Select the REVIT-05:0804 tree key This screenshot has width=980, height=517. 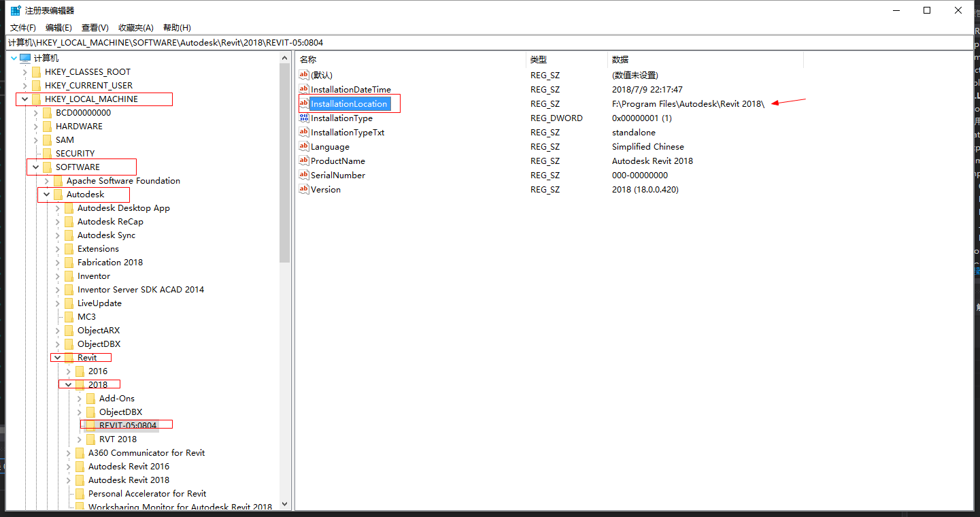point(128,426)
